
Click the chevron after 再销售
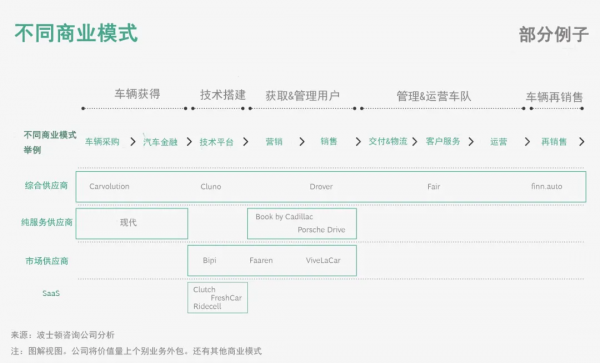582,142
